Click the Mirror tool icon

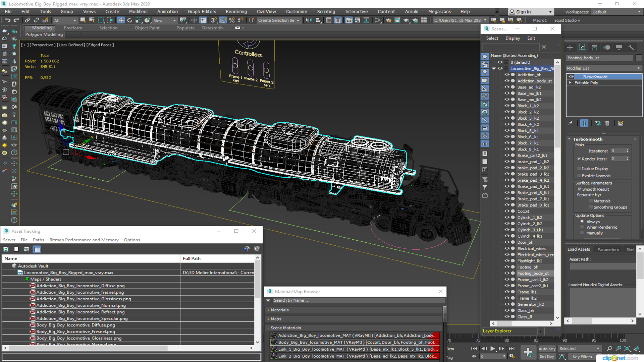[x=309, y=20]
